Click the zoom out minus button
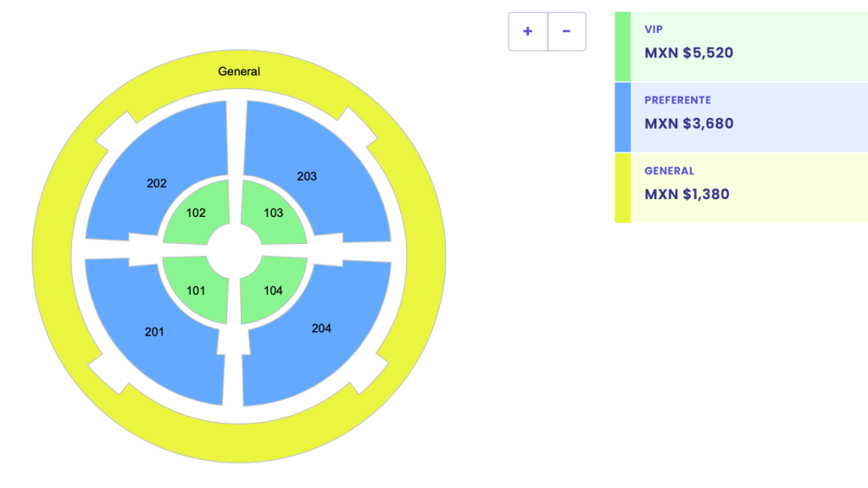The image size is (868, 488). point(567,30)
